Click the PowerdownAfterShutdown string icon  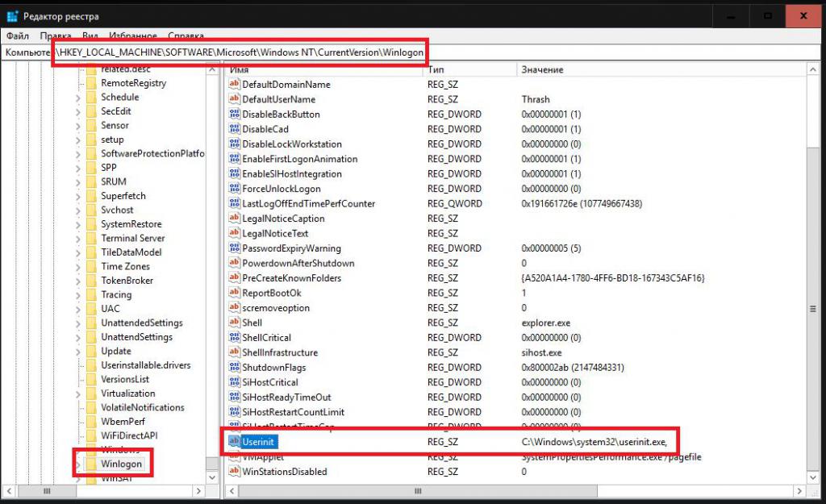[235, 262]
